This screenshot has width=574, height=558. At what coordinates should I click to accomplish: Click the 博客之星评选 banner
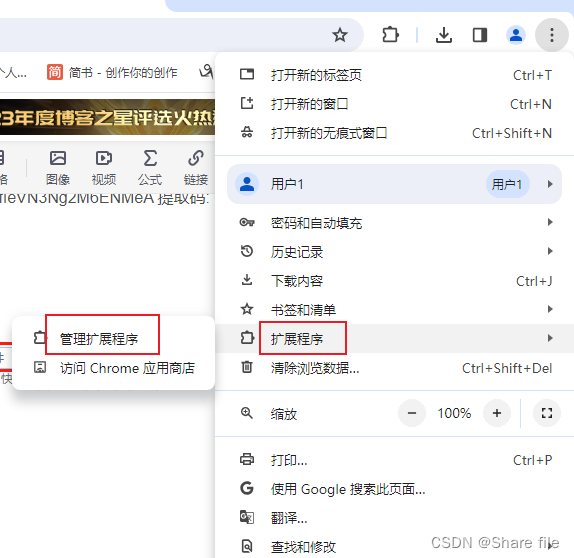[107, 117]
